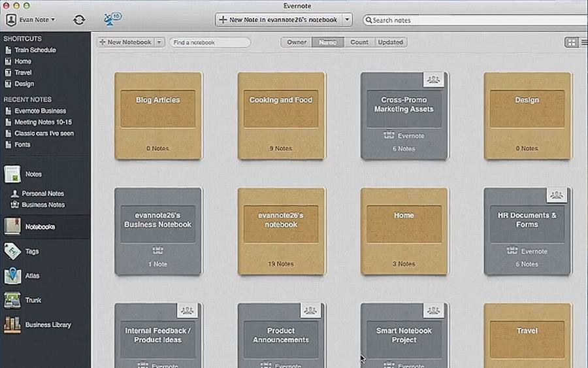Screen dimensions: 588x368
Task: Click the sync arrows icon
Action: coord(79,20)
